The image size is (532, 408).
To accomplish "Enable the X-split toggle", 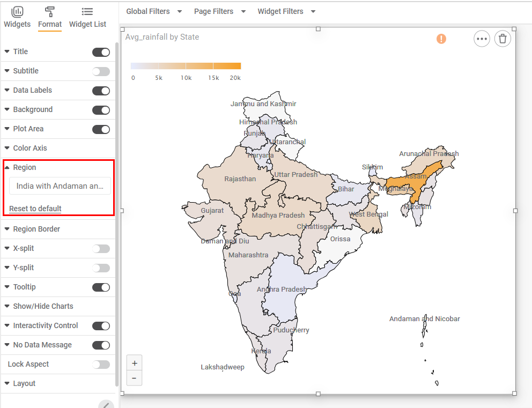I will click(x=101, y=248).
